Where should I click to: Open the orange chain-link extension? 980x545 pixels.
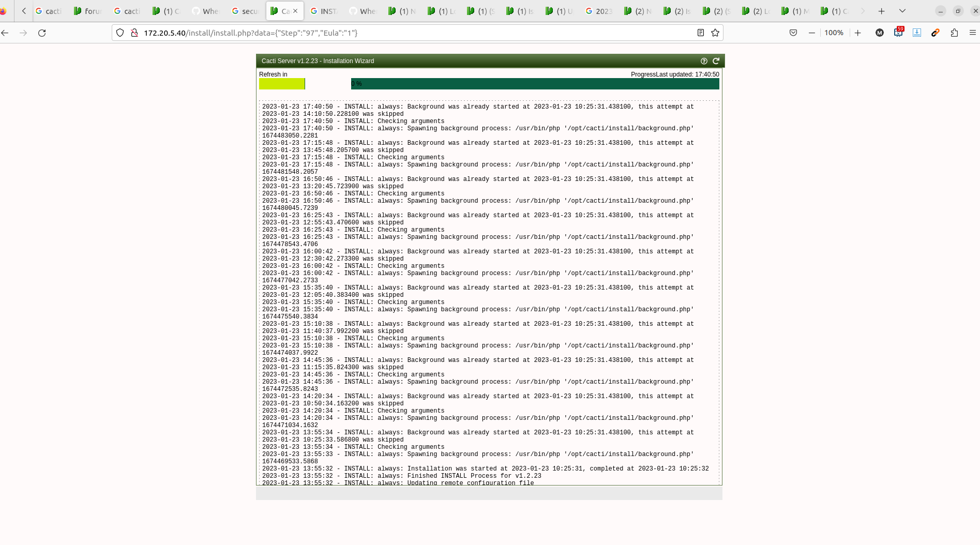coord(936,33)
